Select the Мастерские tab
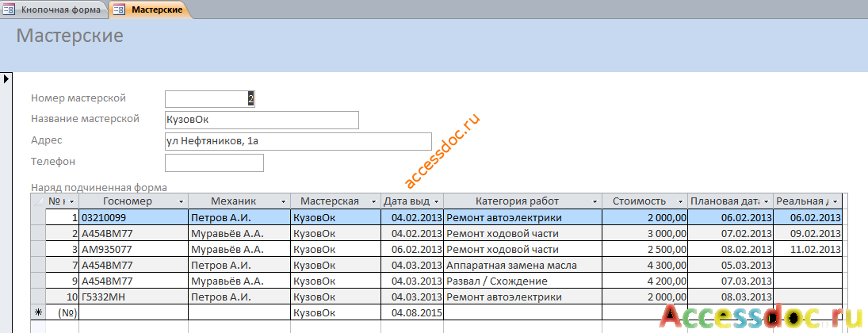Screen dimensions: 868x333 click(x=151, y=10)
